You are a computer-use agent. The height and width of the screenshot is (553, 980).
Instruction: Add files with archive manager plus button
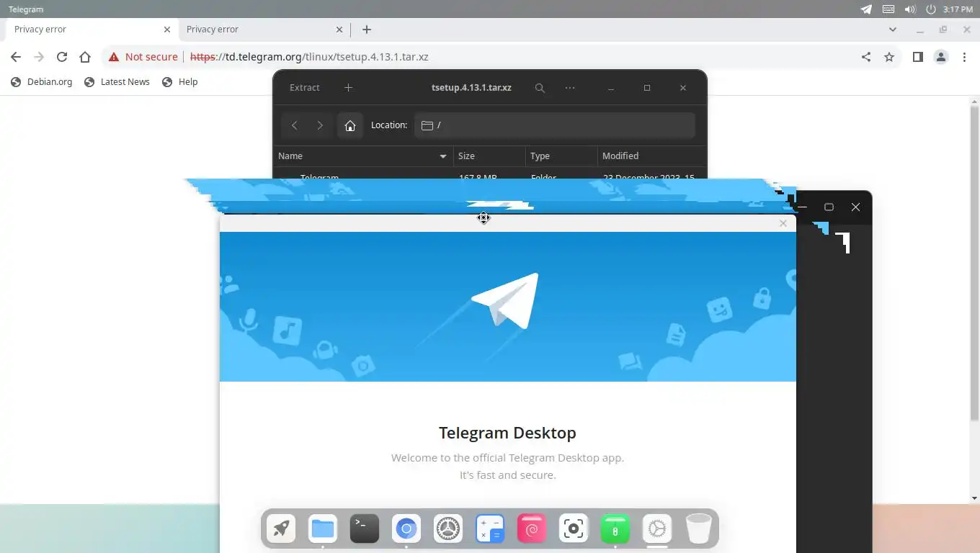[x=348, y=88]
